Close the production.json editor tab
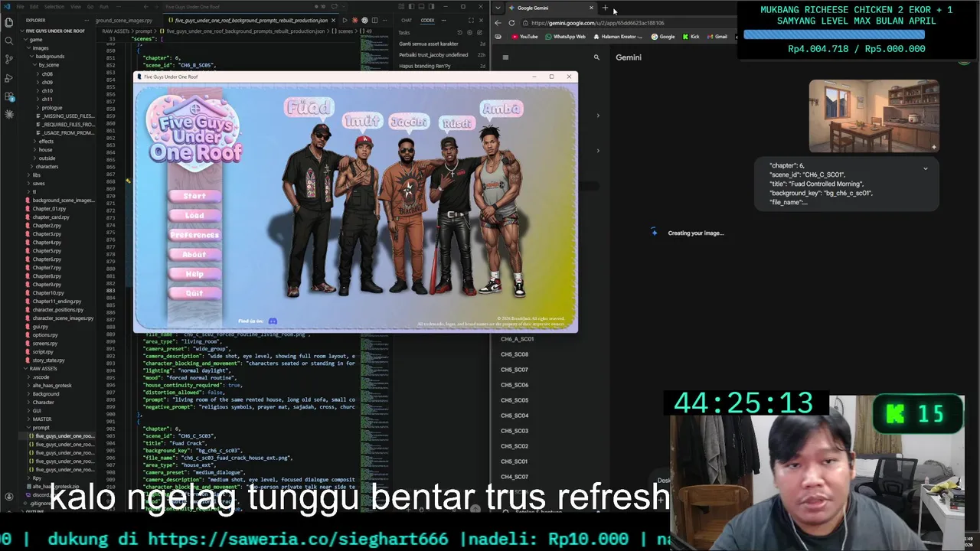 (x=333, y=20)
